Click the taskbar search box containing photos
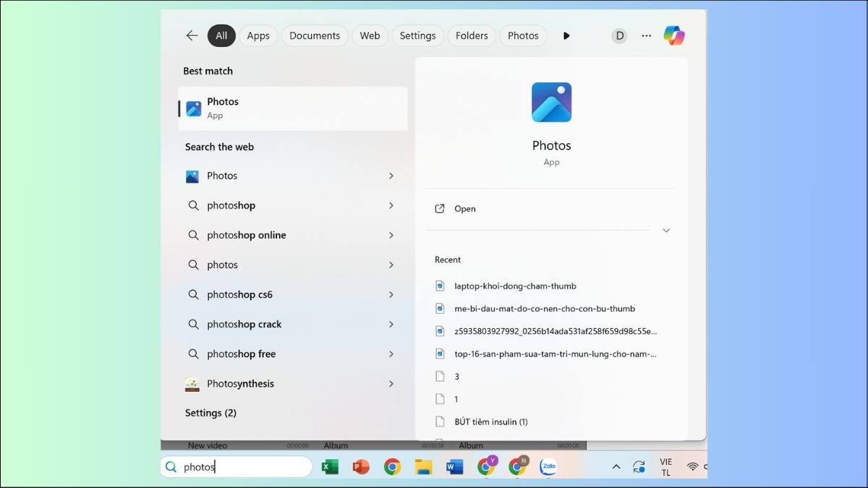Viewport: 868px width, 488px height. [237, 467]
